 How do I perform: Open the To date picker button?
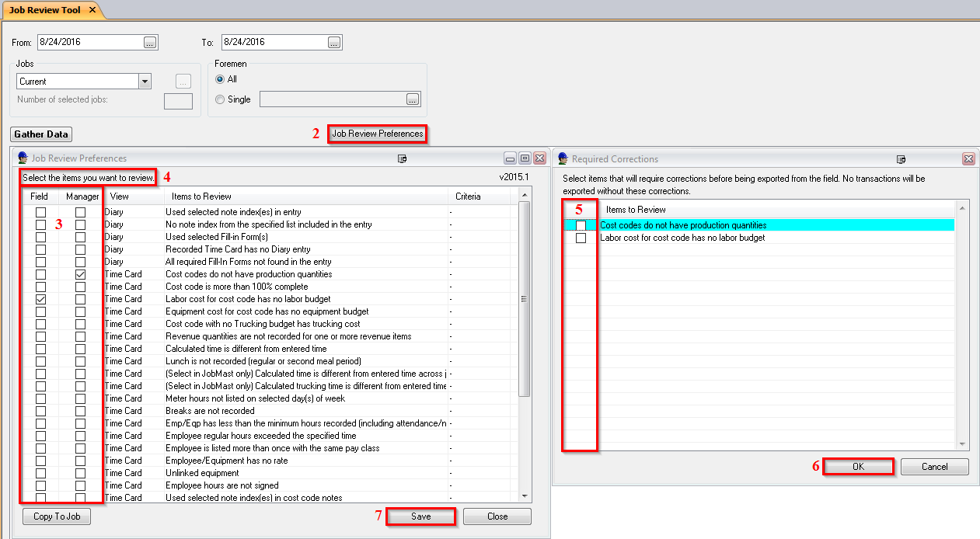(x=334, y=42)
